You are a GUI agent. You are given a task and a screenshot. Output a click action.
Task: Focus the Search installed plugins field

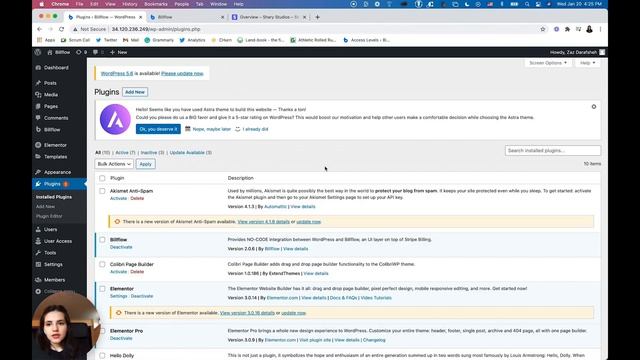tap(553, 151)
